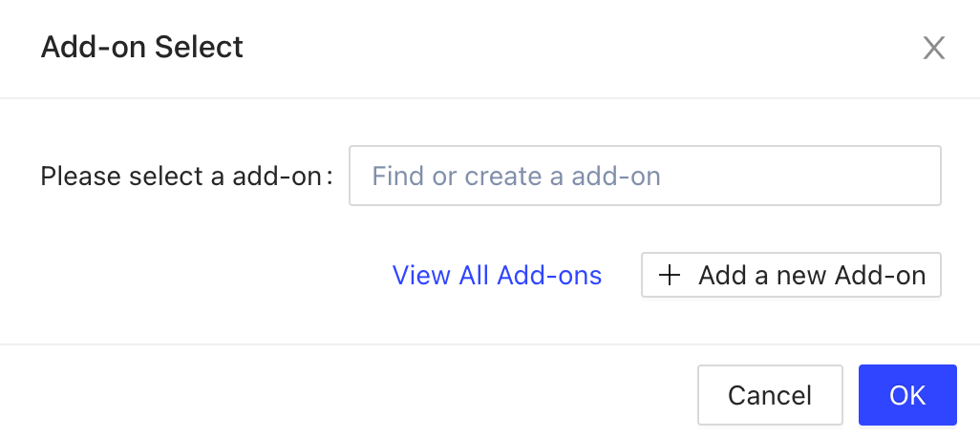Open the View All Add-ons link
Screen dimensions: 980x437
coord(497,276)
